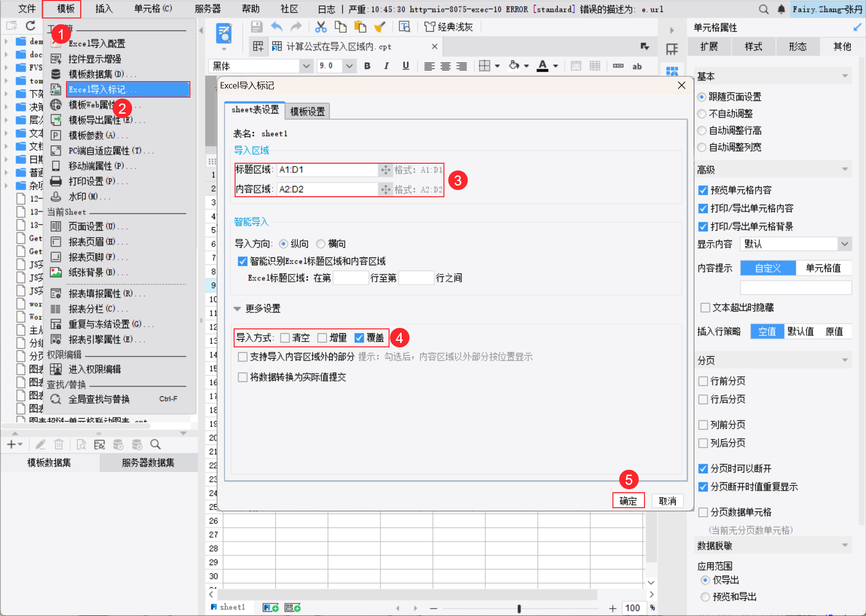Open the 服务器 menu
Image resolution: width=866 pixels, height=616 pixels.
coord(208,9)
